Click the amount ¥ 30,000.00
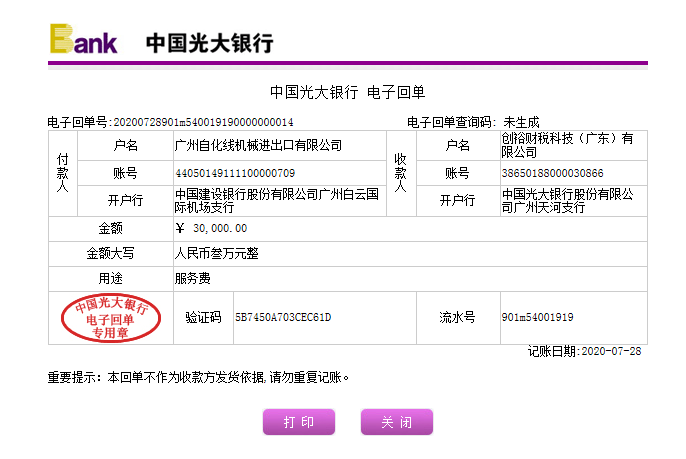 (211, 228)
